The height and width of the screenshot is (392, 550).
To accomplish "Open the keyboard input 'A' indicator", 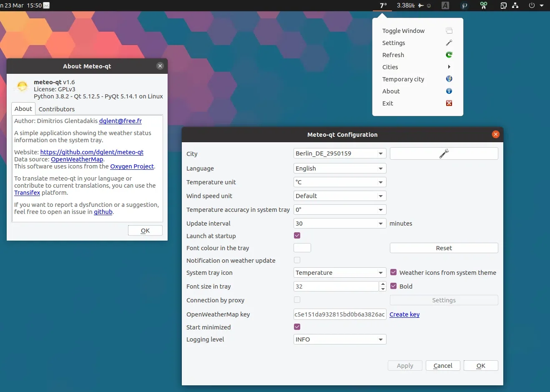I will [x=445, y=5].
